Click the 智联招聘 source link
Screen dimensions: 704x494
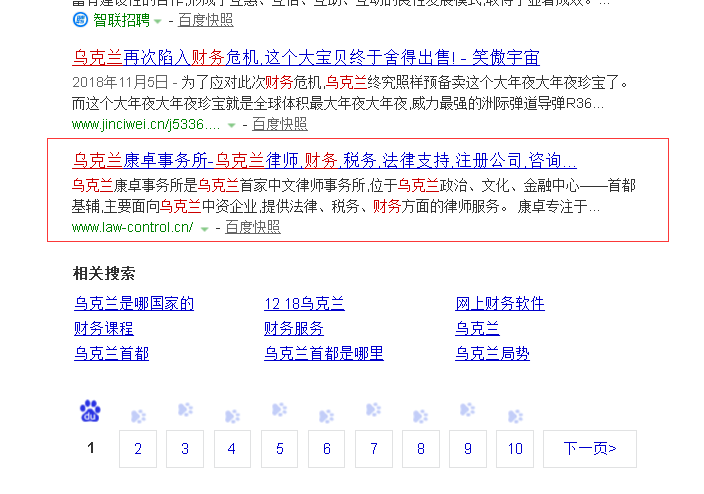(121, 20)
